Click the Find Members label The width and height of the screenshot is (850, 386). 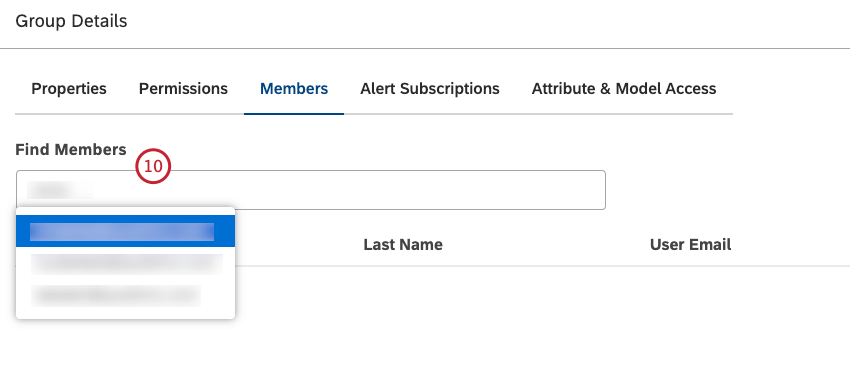pyautogui.click(x=70, y=150)
